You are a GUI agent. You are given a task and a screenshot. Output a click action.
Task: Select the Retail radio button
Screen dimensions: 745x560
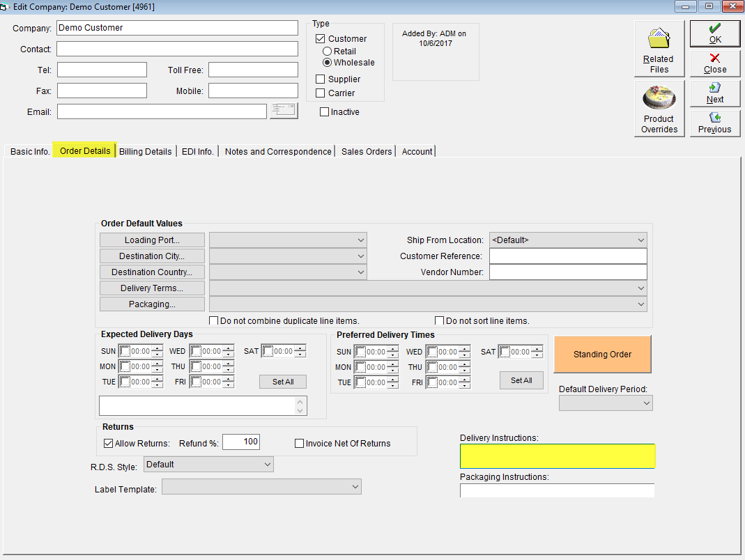click(327, 52)
